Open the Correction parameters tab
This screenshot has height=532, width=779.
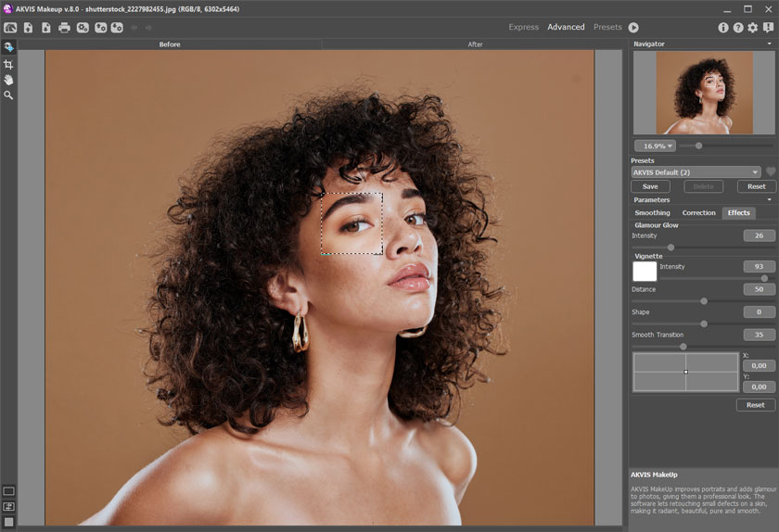698,212
